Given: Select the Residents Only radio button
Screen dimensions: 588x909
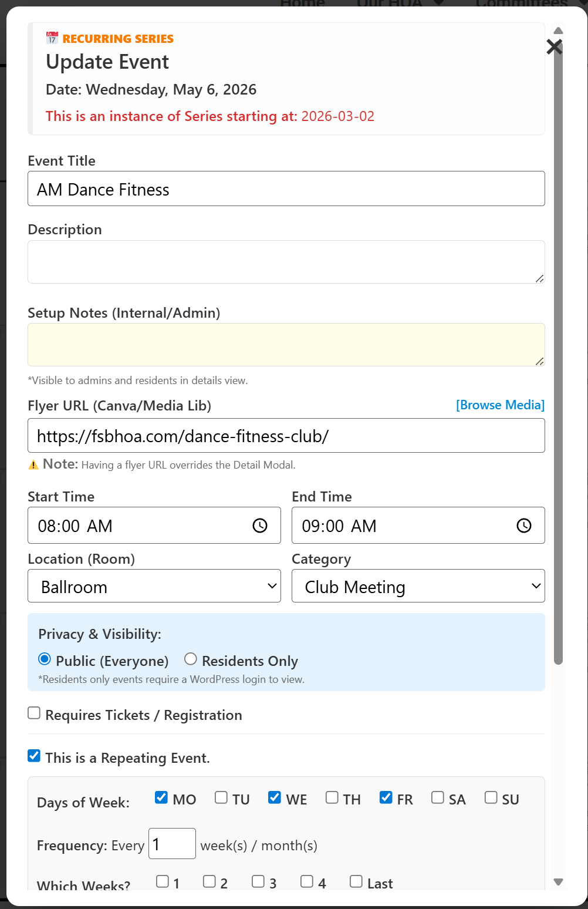Looking at the screenshot, I should (190, 659).
